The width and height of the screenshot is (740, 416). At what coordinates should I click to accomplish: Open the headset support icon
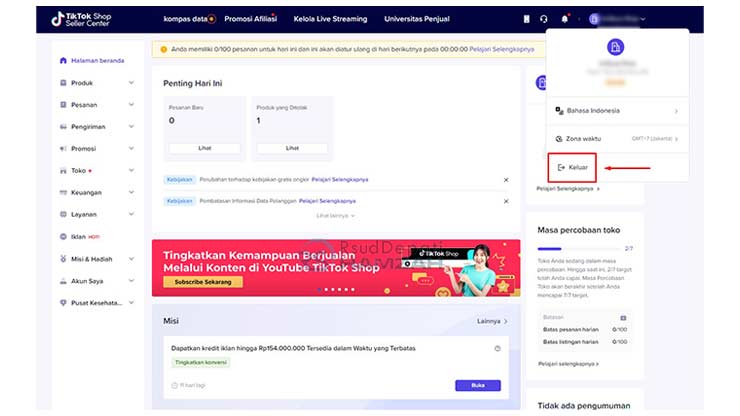[x=544, y=19]
